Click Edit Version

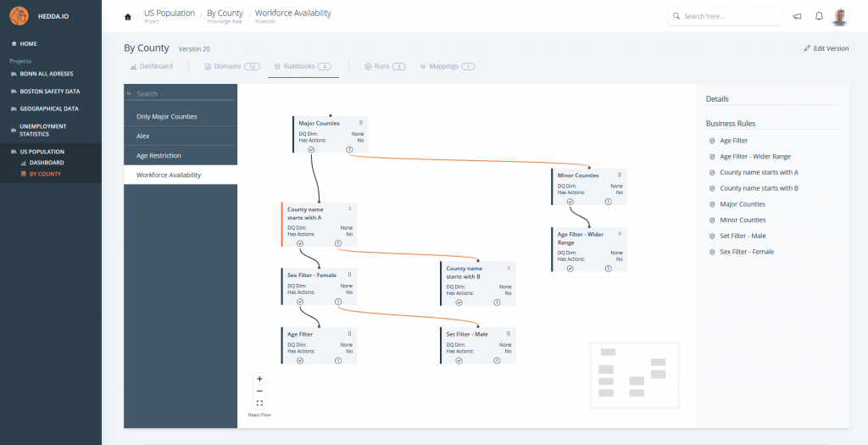826,48
